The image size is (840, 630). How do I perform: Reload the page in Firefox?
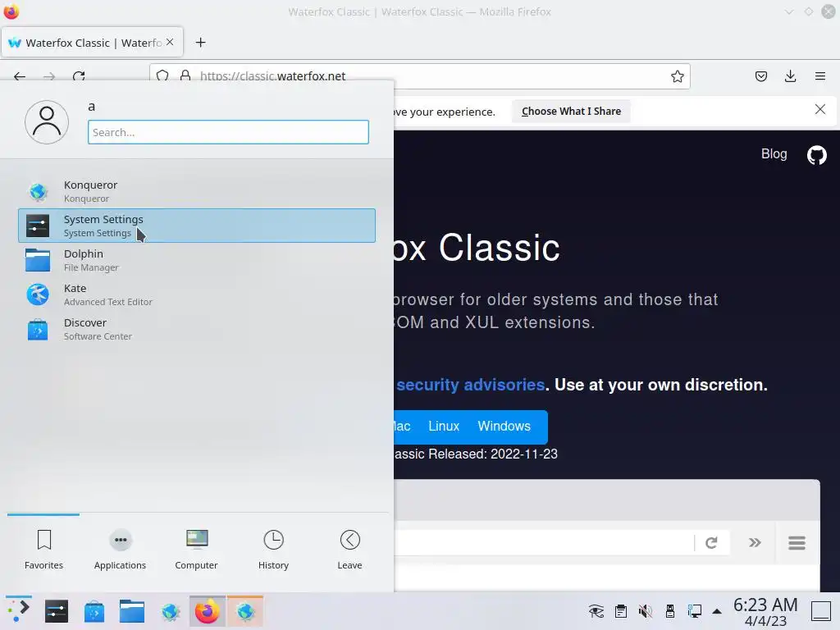tap(79, 76)
